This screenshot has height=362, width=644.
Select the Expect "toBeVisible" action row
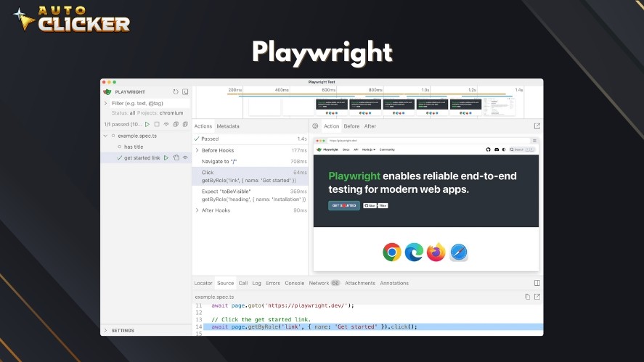click(250, 195)
